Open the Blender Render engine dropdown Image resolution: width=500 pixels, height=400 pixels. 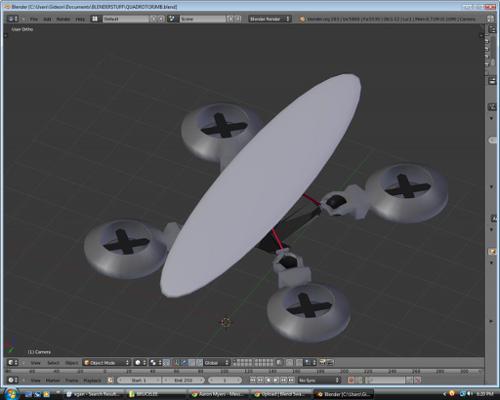coord(270,19)
